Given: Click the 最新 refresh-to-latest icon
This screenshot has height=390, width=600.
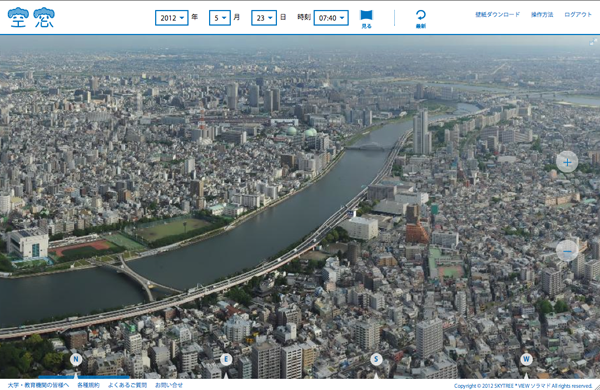Looking at the screenshot, I should [421, 19].
